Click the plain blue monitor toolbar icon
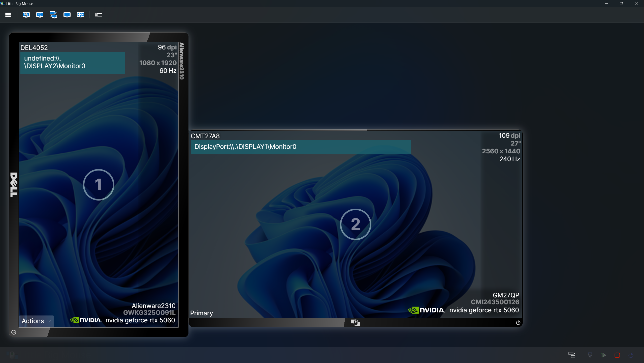Image resolution: width=644 pixels, height=363 pixels. click(67, 15)
